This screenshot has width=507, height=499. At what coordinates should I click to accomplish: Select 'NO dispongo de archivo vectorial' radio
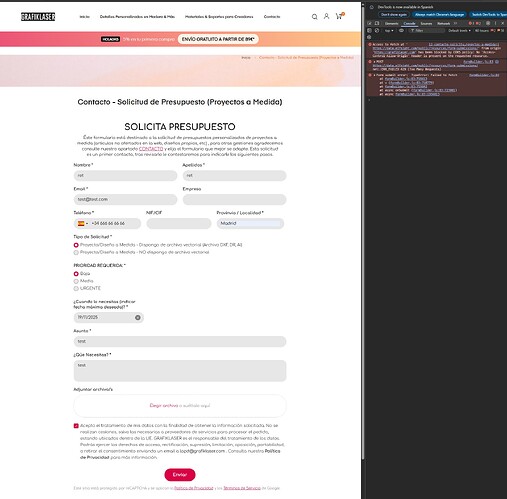point(76,253)
